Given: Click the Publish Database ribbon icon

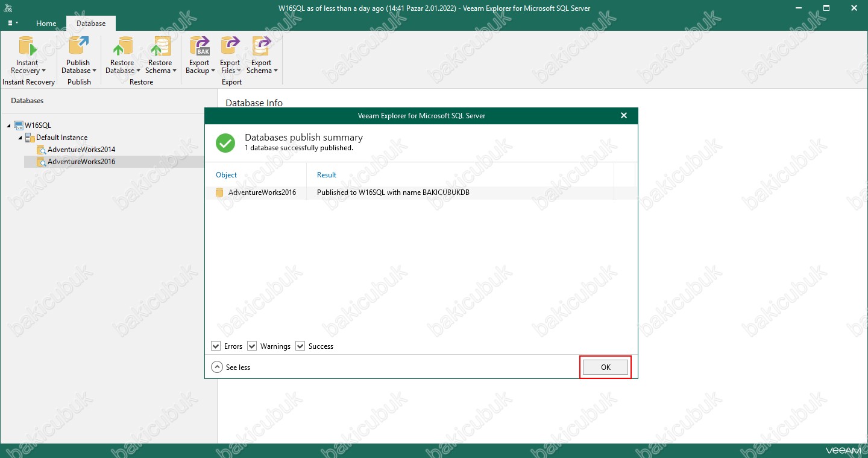Looking at the screenshot, I should coord(78,46).
